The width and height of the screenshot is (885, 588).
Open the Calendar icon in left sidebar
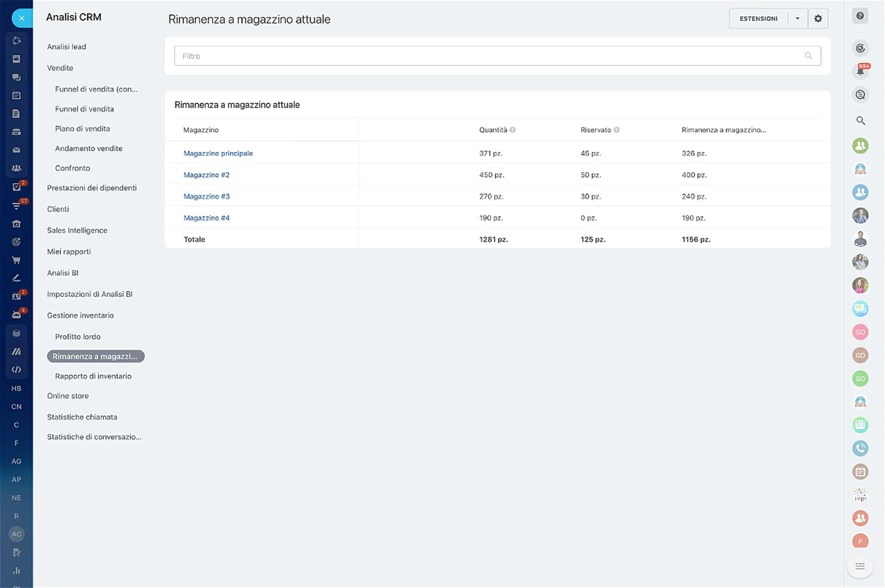[16, 95]
